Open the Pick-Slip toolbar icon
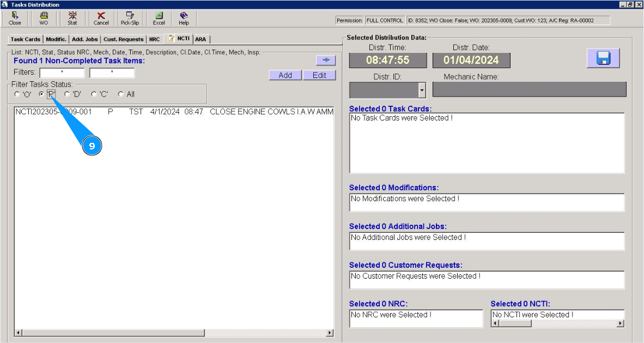The height and width of the screenshot is (343, 644). coord(130,19)
